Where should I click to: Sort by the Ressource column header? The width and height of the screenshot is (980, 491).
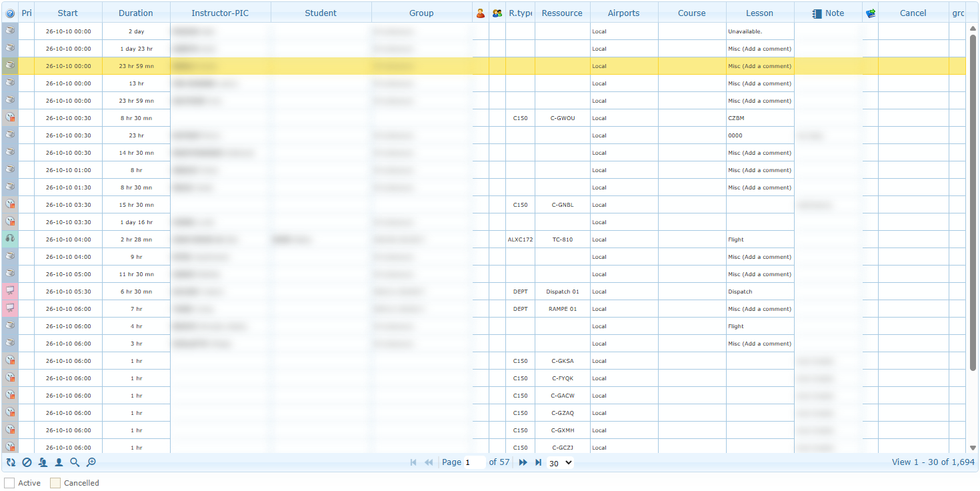tap(562, 13)
